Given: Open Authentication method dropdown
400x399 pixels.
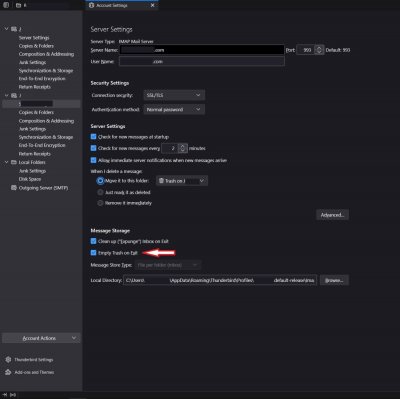Looking at the screenshot, I should pyautogui.click(x=174, y=109).
